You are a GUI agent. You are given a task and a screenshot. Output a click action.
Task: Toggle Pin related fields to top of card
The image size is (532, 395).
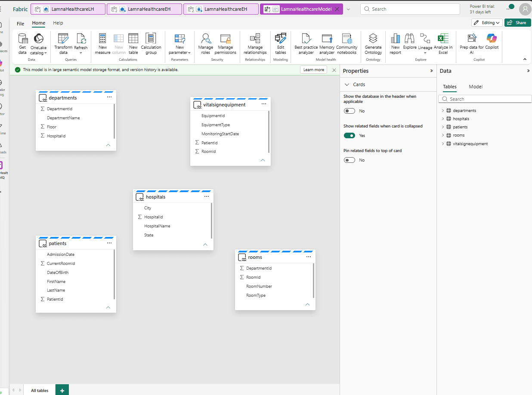click(x=350, y=160)
